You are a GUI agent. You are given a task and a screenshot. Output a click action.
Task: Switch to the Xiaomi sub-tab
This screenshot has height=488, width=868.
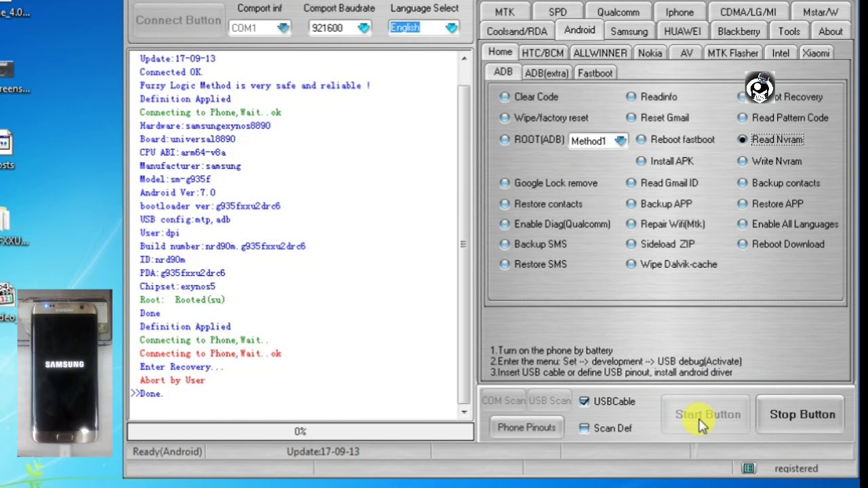(816, 53)
